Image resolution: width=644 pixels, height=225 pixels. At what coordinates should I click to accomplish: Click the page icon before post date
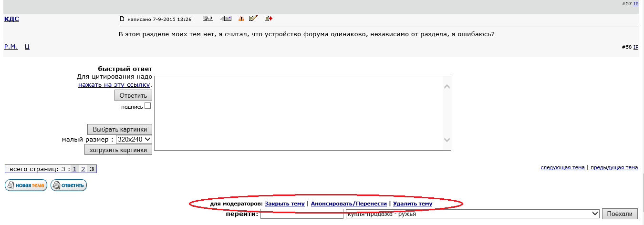click(x=122, y=19)
